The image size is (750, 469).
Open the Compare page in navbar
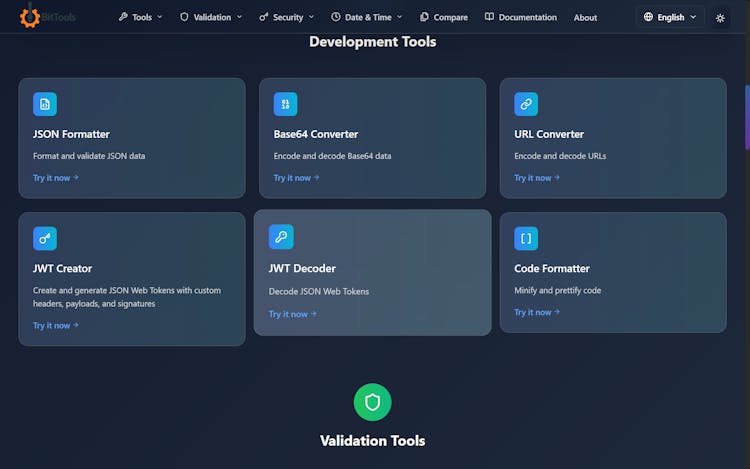click(444, 17)
